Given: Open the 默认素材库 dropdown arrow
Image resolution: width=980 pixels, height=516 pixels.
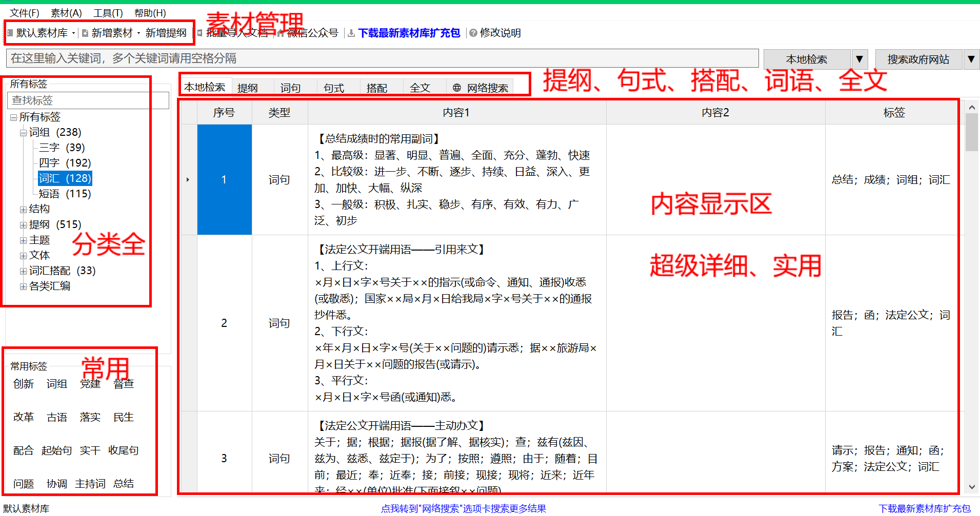Looking at the screenshot, I should click(x=73, y=33).
